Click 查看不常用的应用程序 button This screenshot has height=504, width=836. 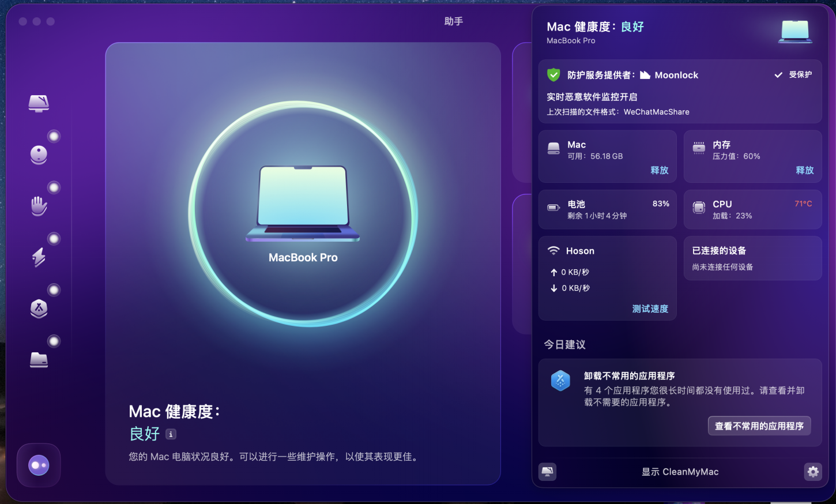(x=759, y=426)
